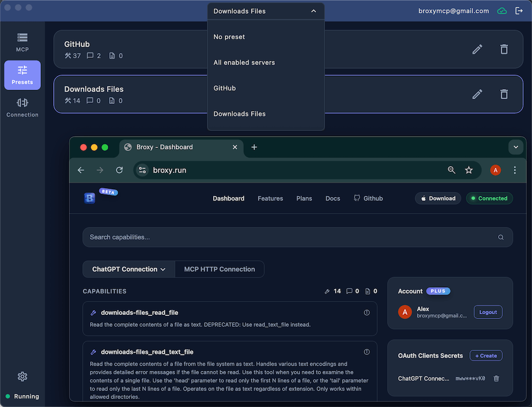This screenshot has width=532, height=407.
Task: Open app settings via the gear icon
Action: tap(22, 376)
